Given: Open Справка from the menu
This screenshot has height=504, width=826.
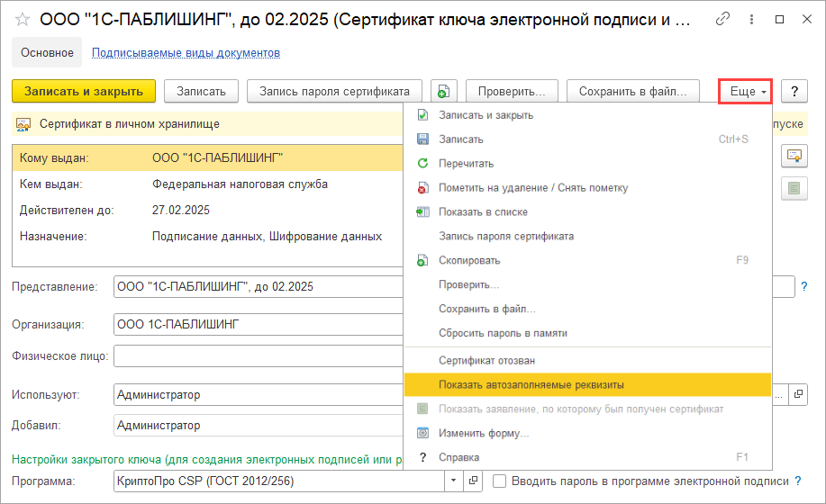Looking at the screenshot, I should point(587,457).
